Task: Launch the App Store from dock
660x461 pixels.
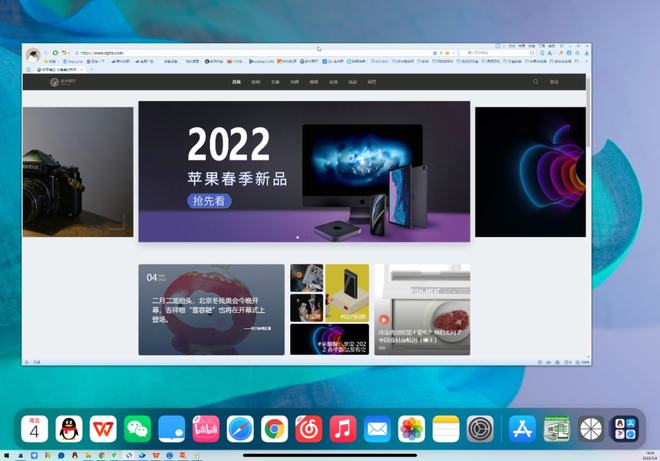Action: click(522, 429)
